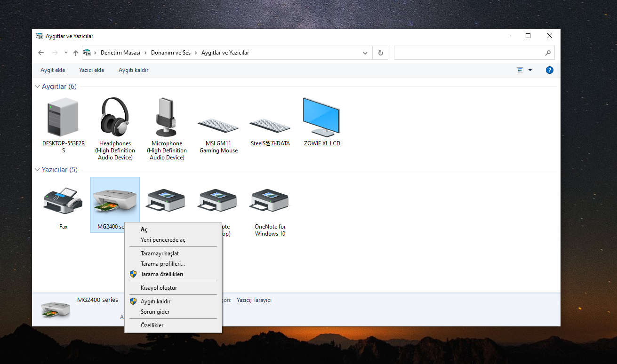Open the view options dropdown arrow
This screenshot has height=364, width=617.
530,70
